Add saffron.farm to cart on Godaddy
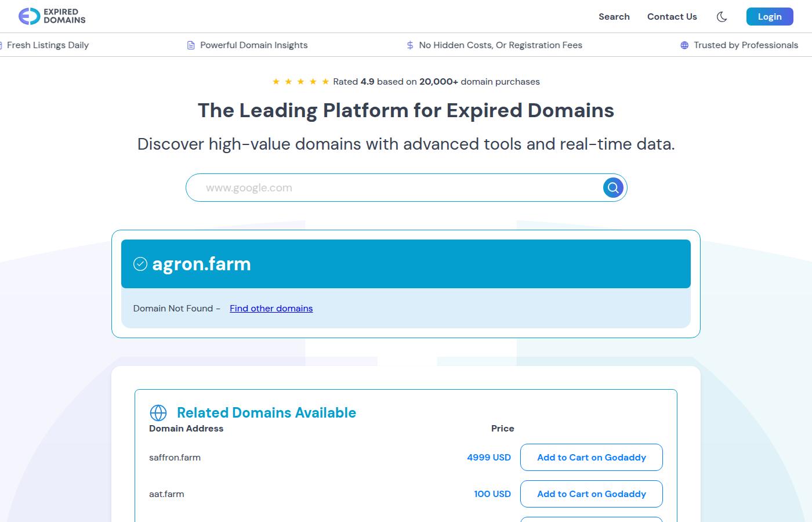This screenshot has height=522, width=812. 592,458
